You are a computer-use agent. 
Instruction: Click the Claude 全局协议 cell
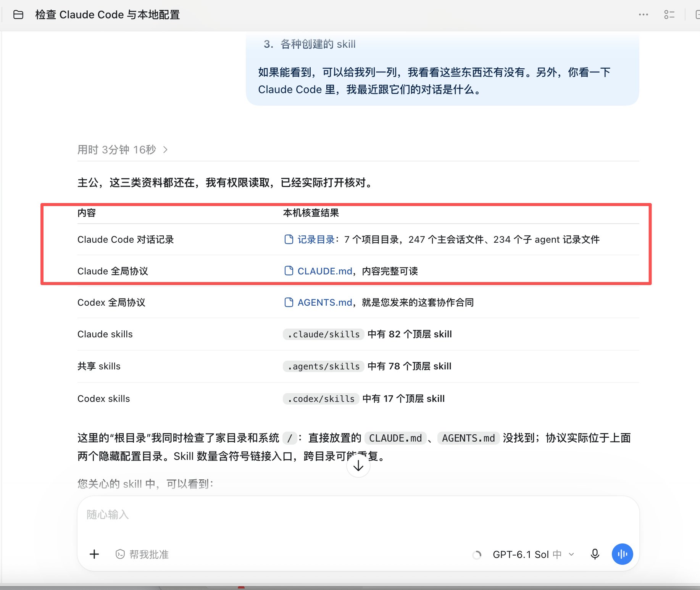(x=113, y=271)
